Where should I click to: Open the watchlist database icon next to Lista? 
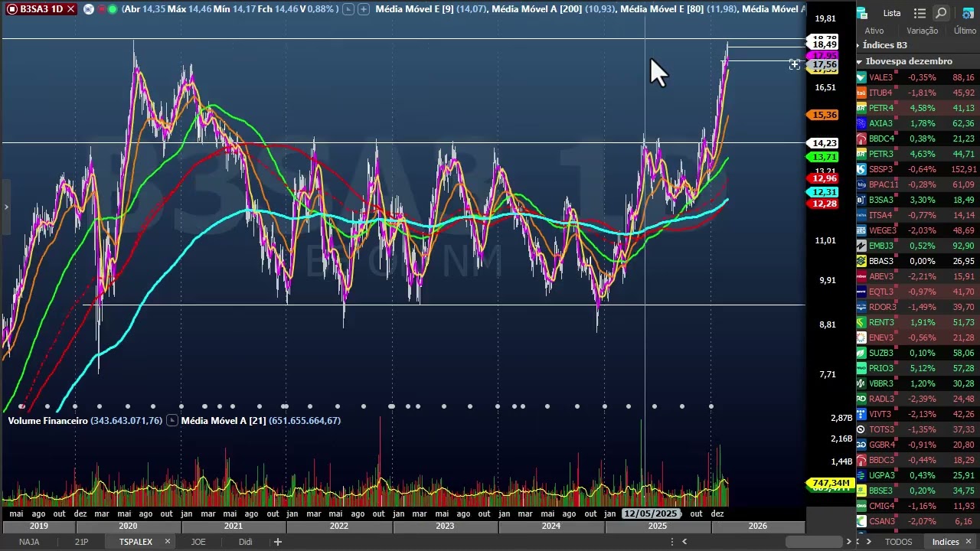pos(862,13)
